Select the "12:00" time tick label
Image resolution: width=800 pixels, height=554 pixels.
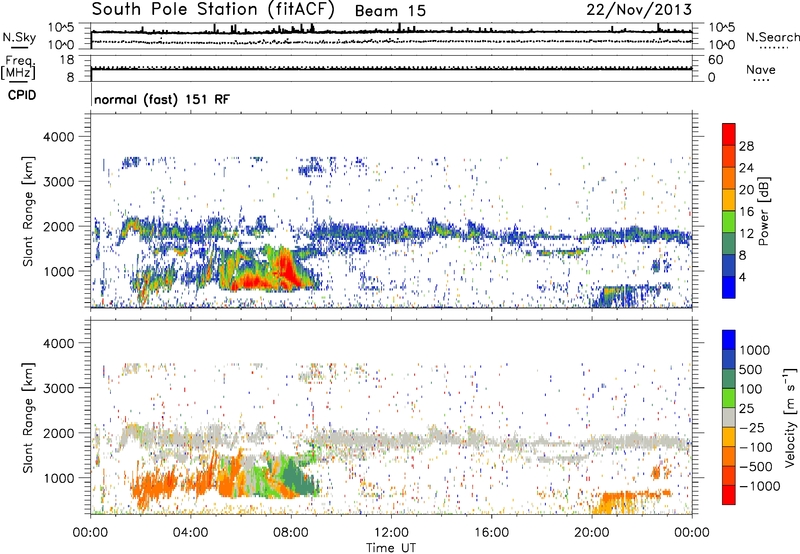391,533
